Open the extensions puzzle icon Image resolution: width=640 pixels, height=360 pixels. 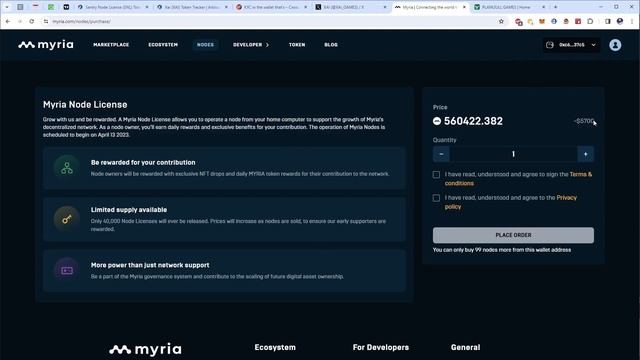click(x=590, y=22)
